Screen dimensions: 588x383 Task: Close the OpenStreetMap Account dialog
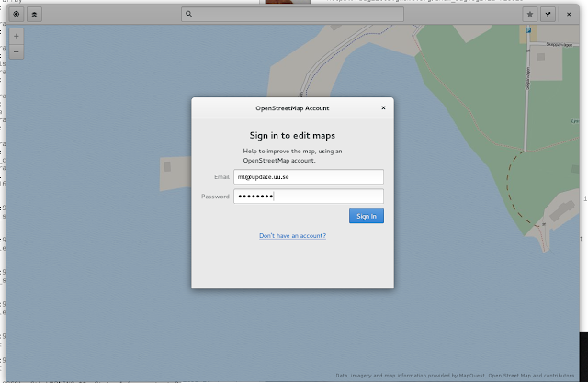(383, 108)
